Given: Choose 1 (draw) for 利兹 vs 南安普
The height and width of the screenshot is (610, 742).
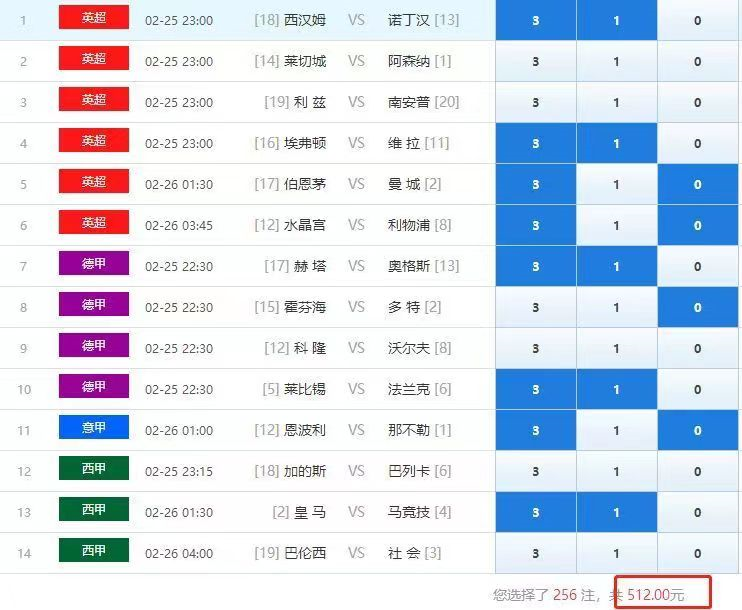Looking at the screenshot, I should click(x=617, y=102).
